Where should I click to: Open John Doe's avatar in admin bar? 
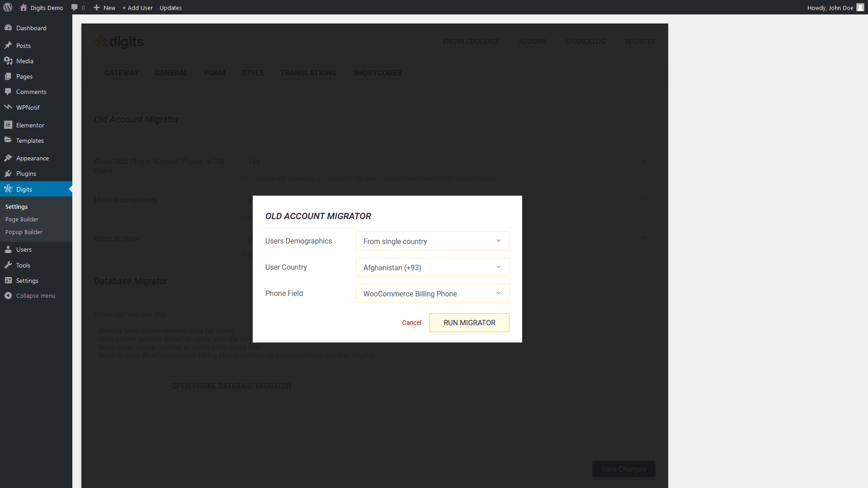860,7
